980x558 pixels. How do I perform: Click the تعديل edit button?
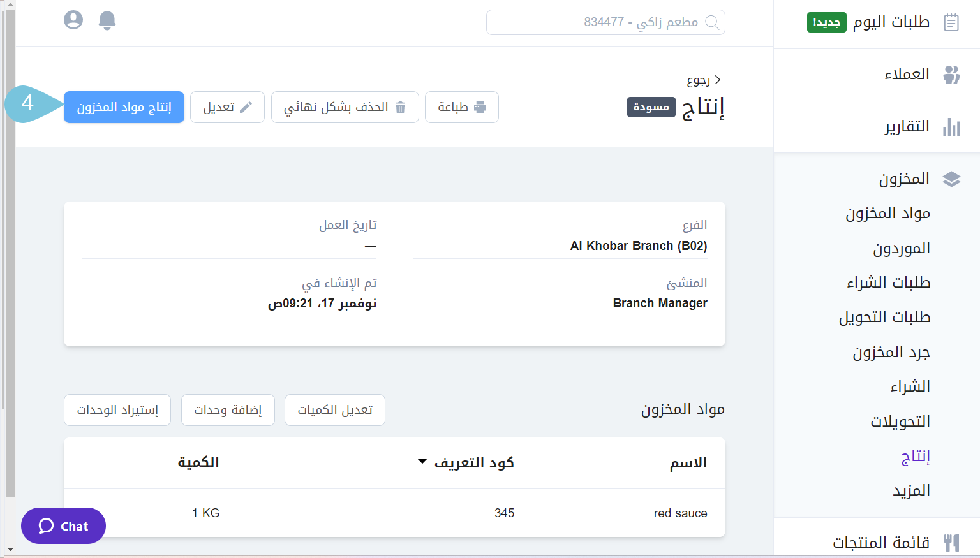pos(227,107)
